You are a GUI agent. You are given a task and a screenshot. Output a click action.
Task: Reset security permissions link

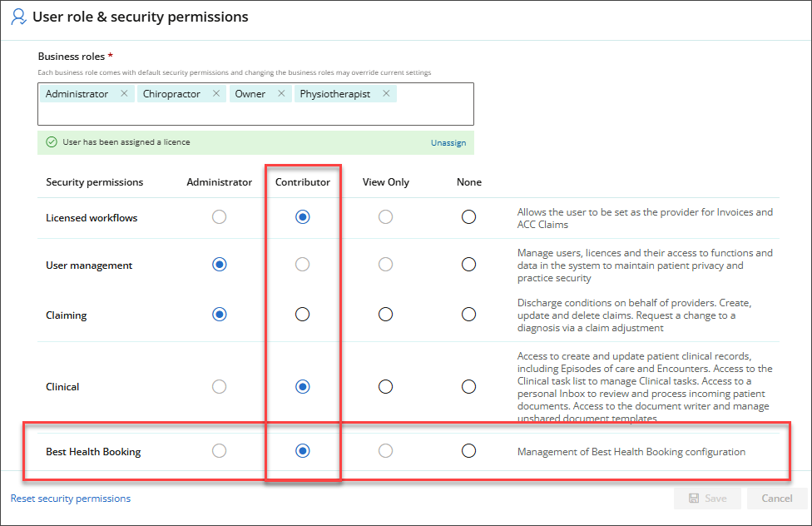(71, 498)
